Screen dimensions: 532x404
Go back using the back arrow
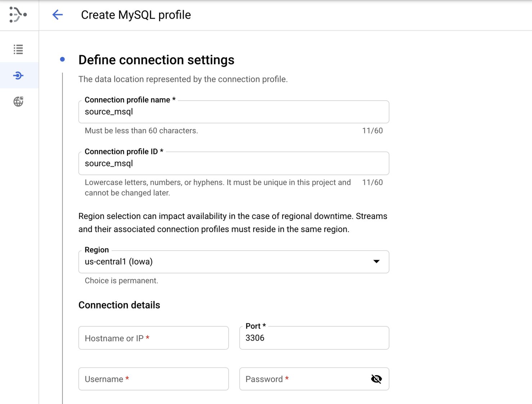click(58, 15)
